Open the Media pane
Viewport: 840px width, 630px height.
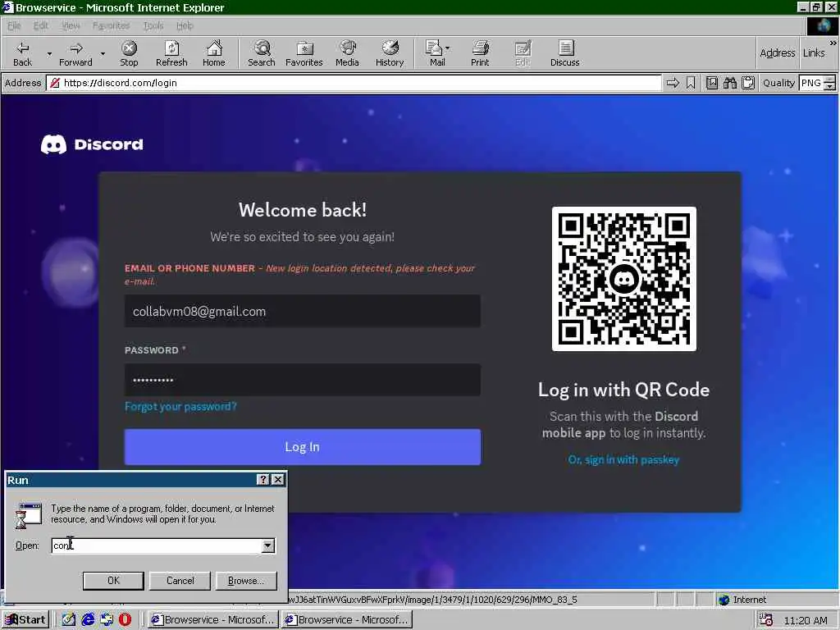347,53
